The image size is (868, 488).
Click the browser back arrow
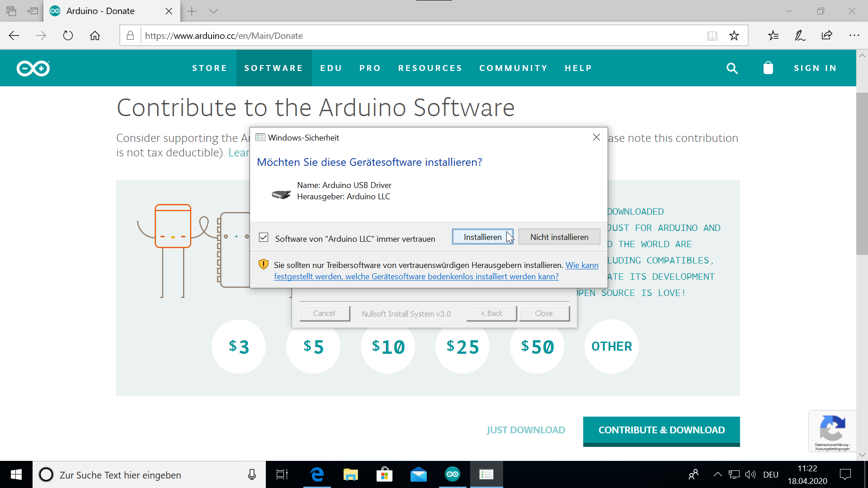coord(14,36)
